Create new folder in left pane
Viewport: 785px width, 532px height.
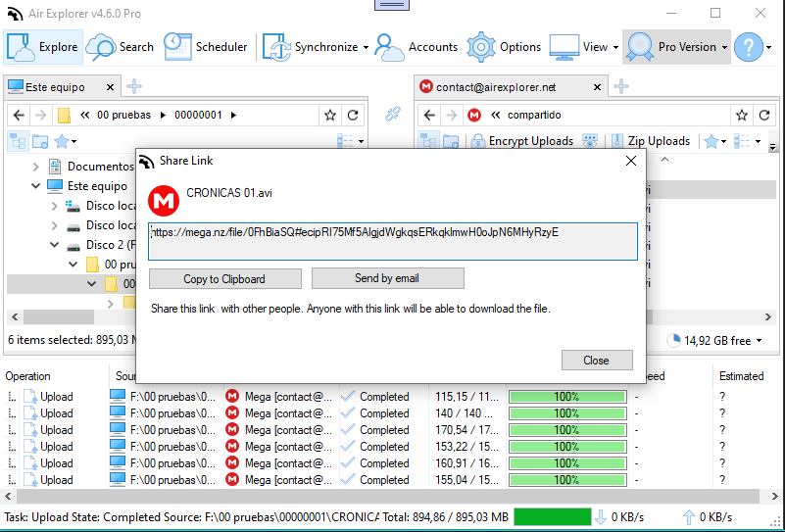coord(40,142)
